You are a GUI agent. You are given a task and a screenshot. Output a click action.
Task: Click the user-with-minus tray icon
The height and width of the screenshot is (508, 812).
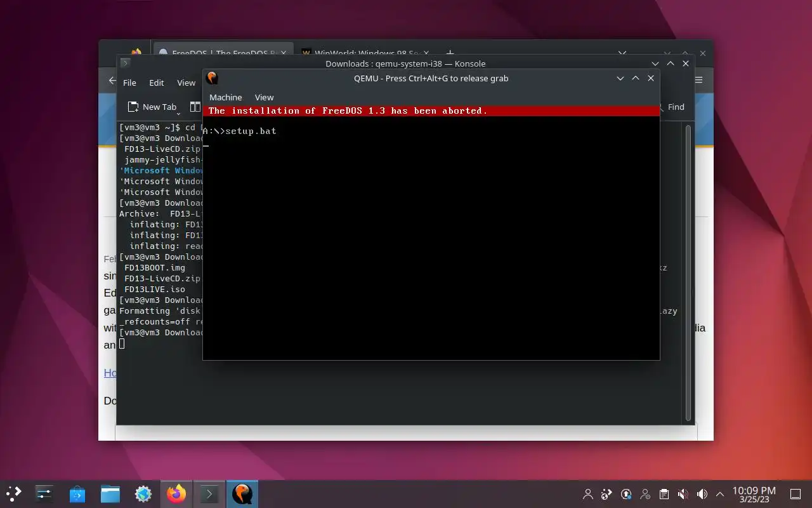pyautogui.click(x=645, y=494)
